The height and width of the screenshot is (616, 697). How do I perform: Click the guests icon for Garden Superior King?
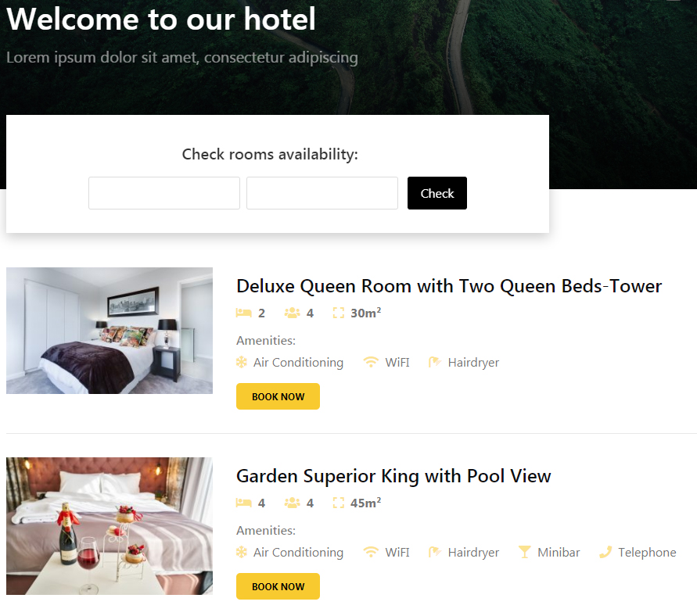(292, 503)
